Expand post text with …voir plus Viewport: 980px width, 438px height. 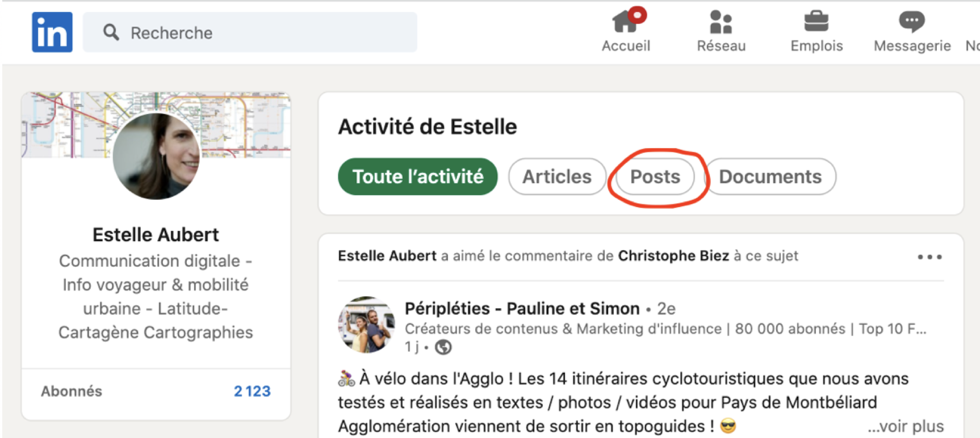click(905, 426)
